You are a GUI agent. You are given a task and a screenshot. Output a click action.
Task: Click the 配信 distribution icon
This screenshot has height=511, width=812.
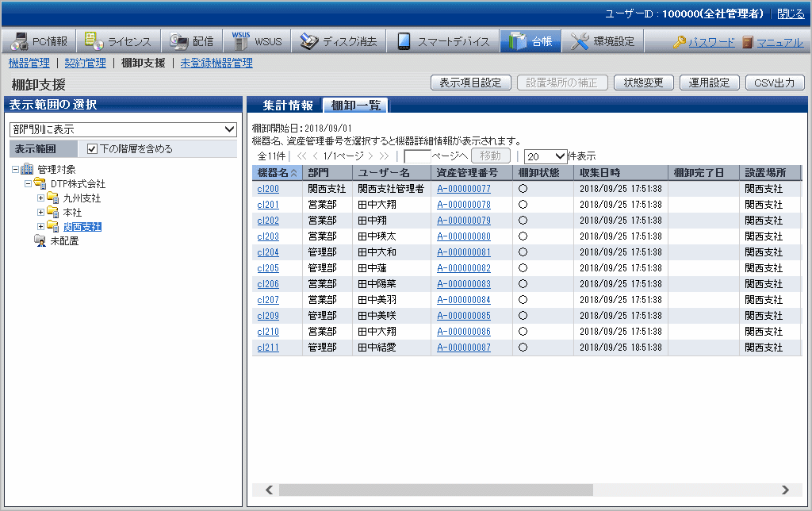click(x=178, y=42)
